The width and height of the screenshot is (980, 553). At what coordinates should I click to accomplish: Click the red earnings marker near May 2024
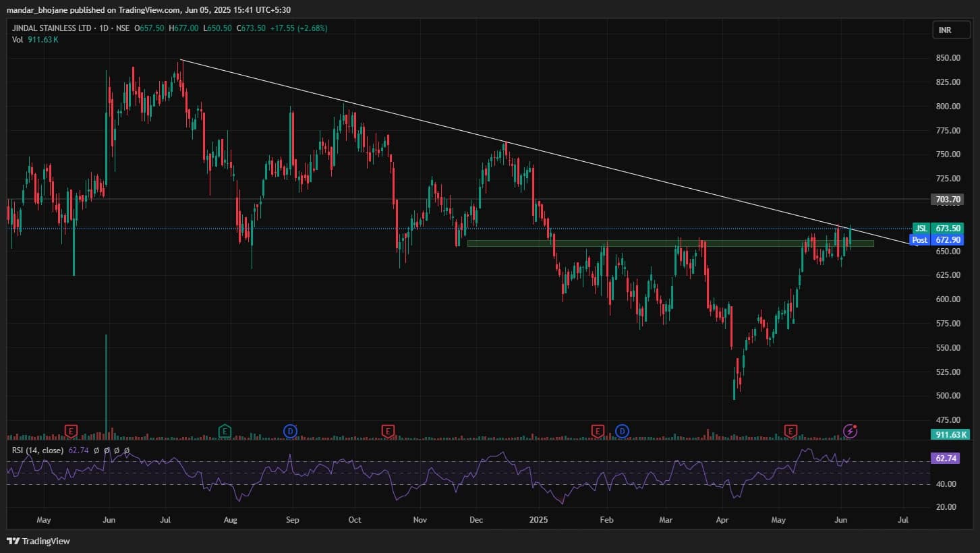pyautogui.click(x=71, y=431)
